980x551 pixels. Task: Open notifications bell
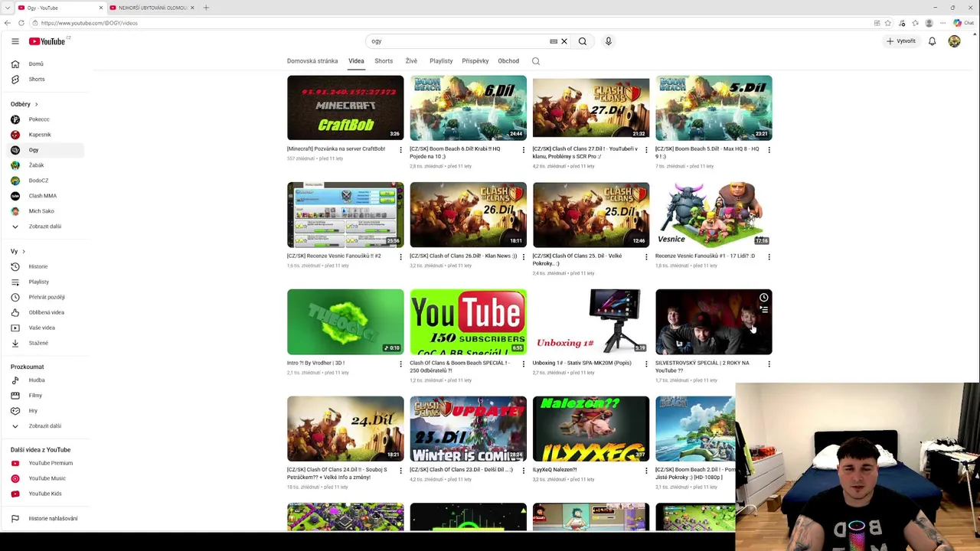[x=932, y=41]
